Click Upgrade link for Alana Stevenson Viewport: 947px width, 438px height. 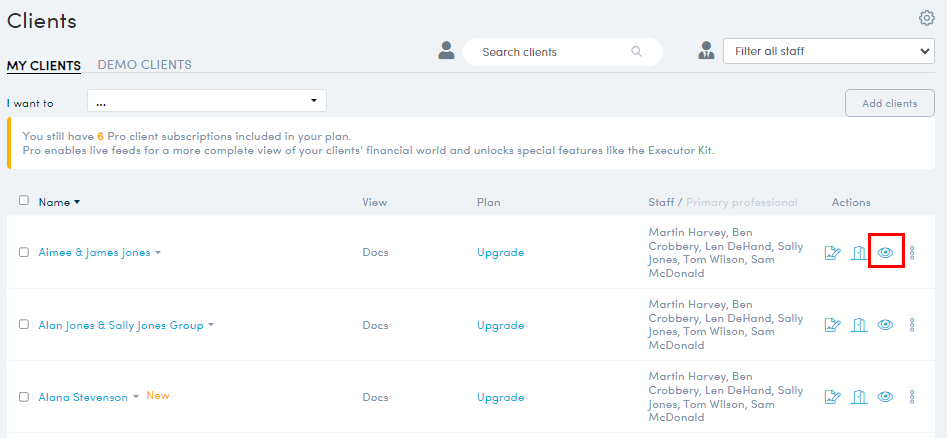[x=500, y=398]
